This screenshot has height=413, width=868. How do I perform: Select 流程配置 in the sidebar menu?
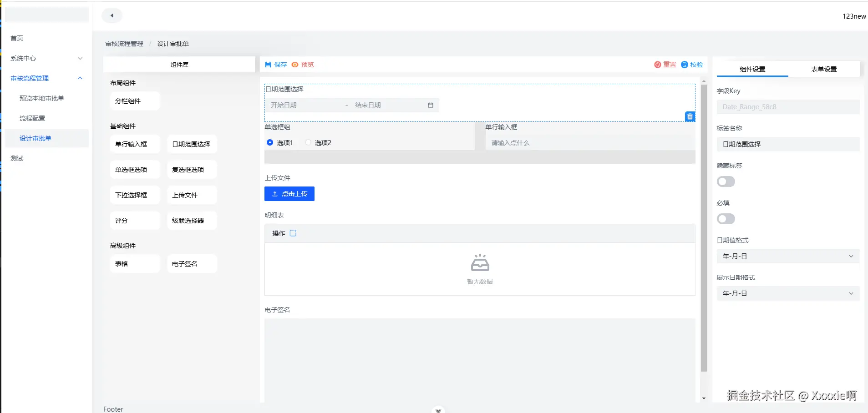[32, 118]
